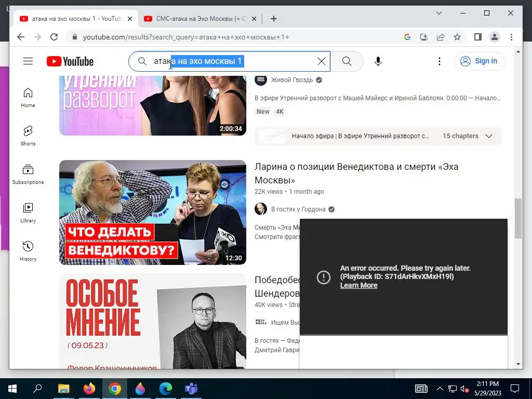Click the 4K badge
Image resolution: width=532 pixels, height=399 pixels.
pyautogui.click(x=280, y=112)
